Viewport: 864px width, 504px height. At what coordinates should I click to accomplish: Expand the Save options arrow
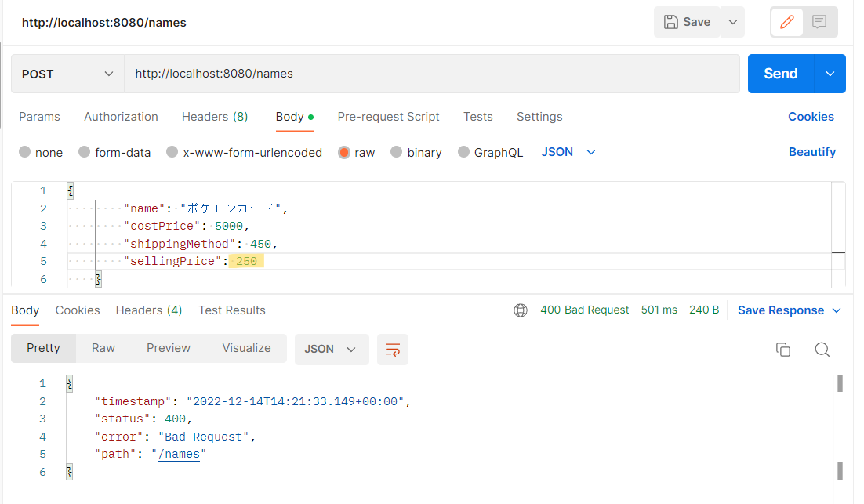point(733,22)
